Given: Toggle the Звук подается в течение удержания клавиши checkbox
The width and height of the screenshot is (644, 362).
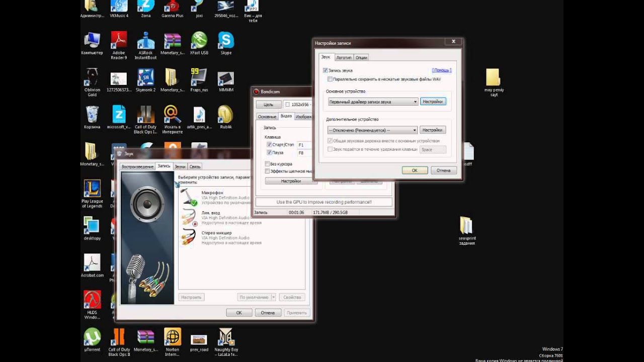Looking at the screenshot, I should 330,149.
